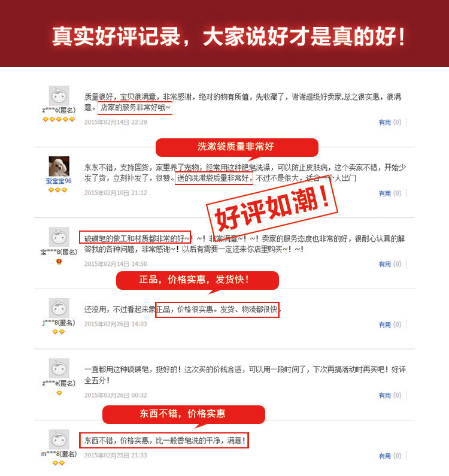Mark the 2015年02月14日 14:50 review as 有用

pos(384,264)
